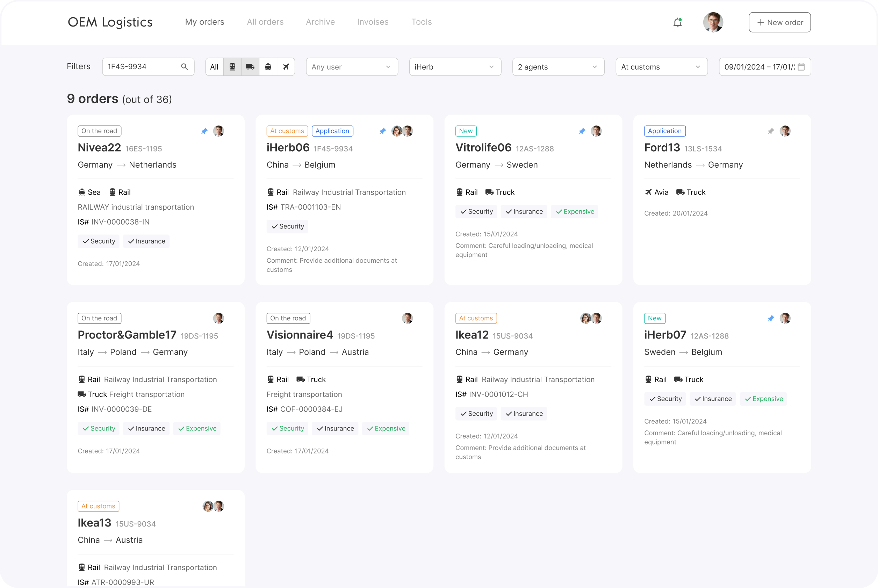Expand the iHerb client dropdown
This screenshot has width=878, height=588.
[x=455, y=67]
